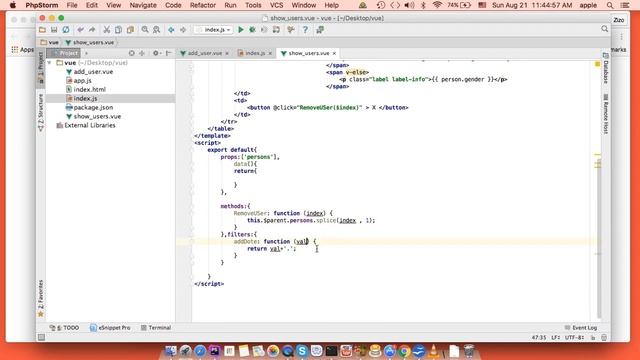Click the Redo arrow in the toolbar
Screen dimensions: 640x360
92,30
